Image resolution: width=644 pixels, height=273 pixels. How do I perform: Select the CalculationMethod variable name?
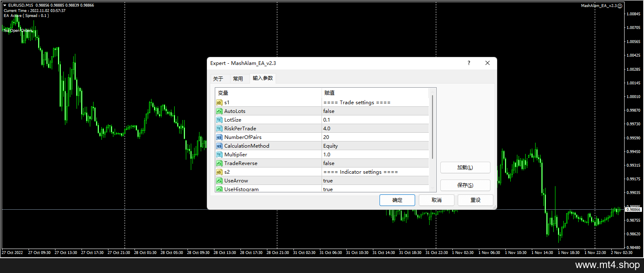pos(247,146)
